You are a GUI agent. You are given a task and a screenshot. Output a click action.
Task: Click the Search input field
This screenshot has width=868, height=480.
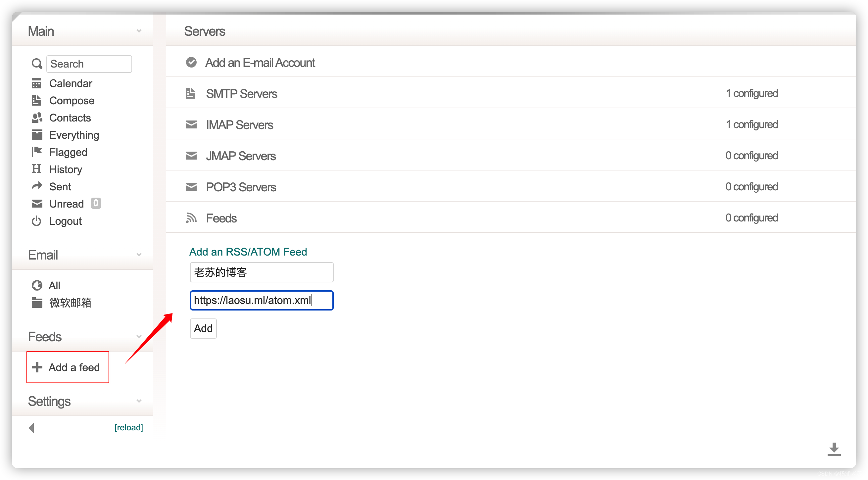(89, 64)
